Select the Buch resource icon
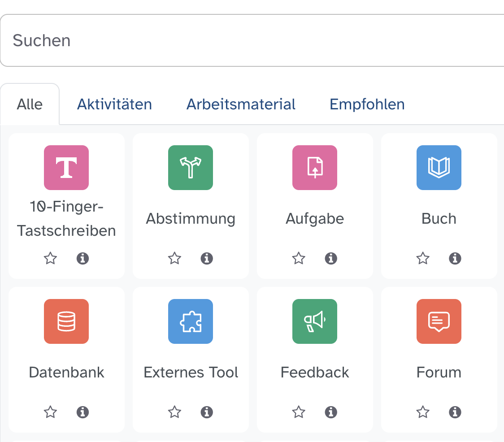Screen dimensions: 504x442 439,168
